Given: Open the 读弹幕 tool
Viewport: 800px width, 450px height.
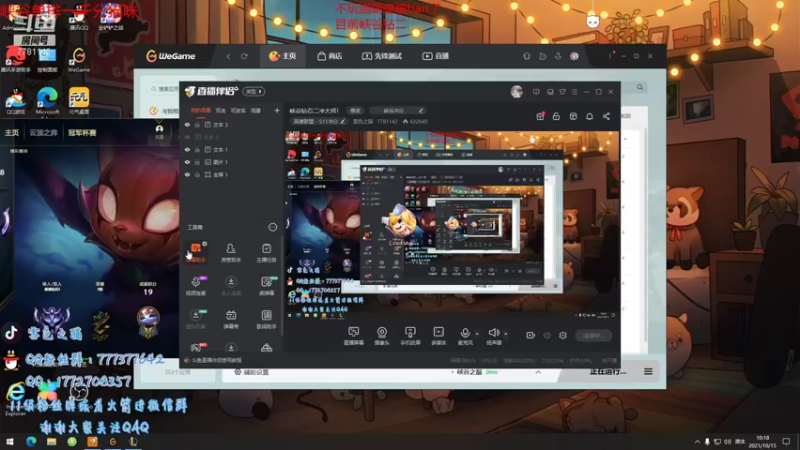Looking at the screenshot, I should (x=266, y=286).
